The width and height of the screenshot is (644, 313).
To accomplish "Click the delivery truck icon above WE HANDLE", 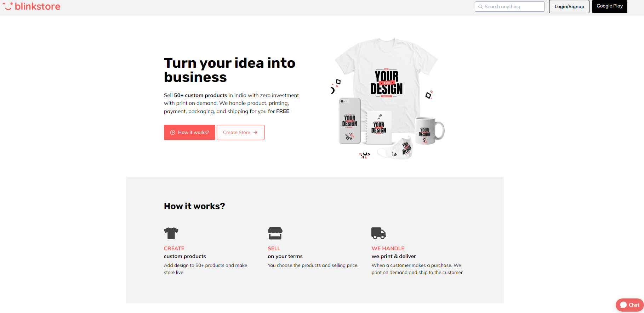I will point(378,233).
